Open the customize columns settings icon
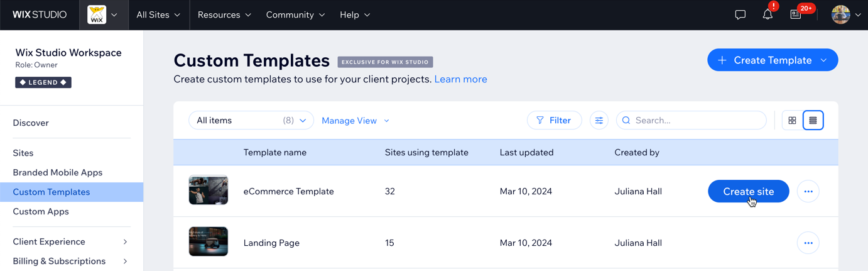Viewport: 868px width, 271px height. tap(599, 120)
